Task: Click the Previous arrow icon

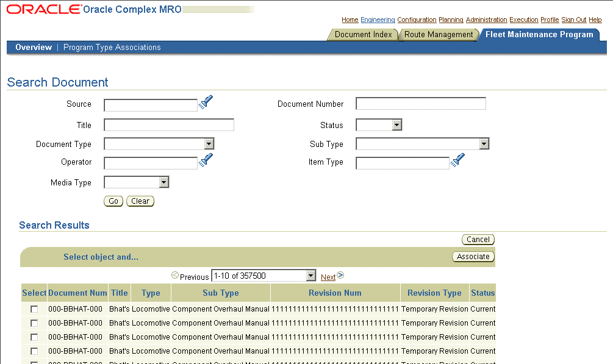Action: tap(175, 275)
